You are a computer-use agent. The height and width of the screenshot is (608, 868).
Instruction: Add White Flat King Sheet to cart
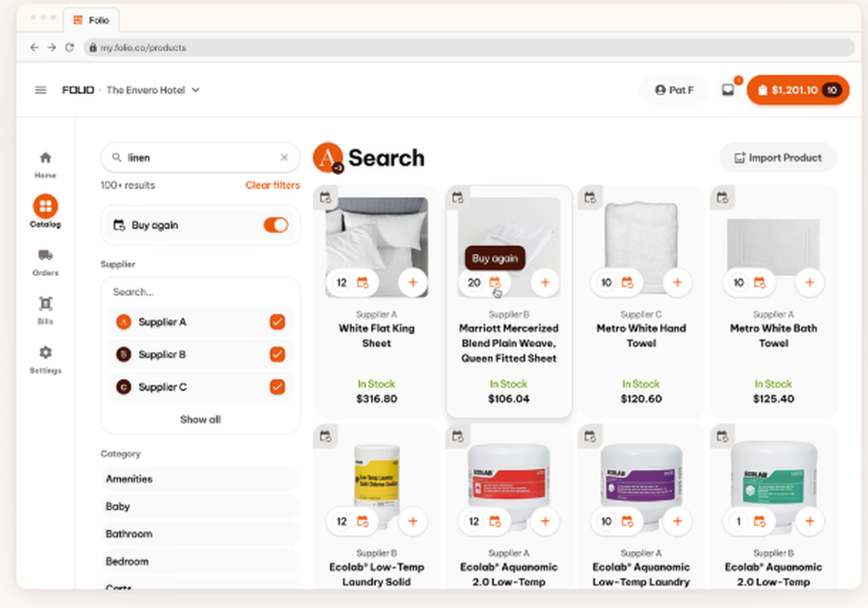pos(412,283)
